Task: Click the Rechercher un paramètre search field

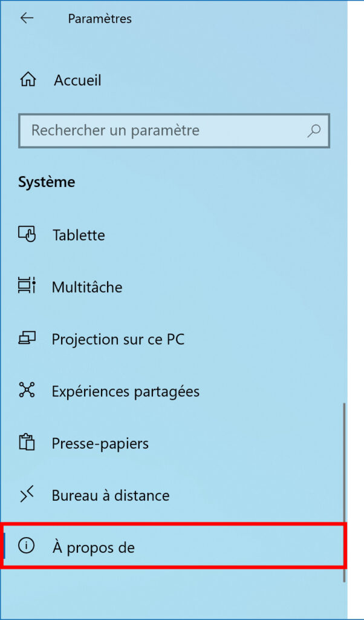Action: pyautogui.click(x=151, y=131)
